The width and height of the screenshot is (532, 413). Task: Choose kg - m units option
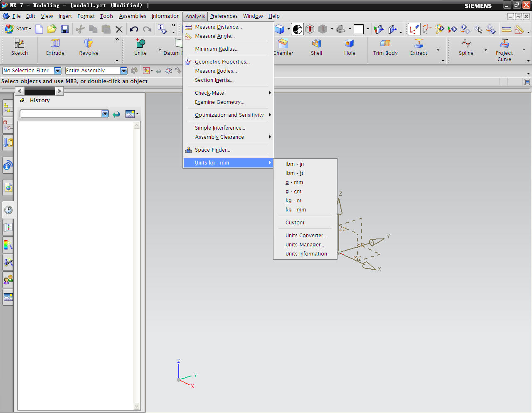point(305,201)
